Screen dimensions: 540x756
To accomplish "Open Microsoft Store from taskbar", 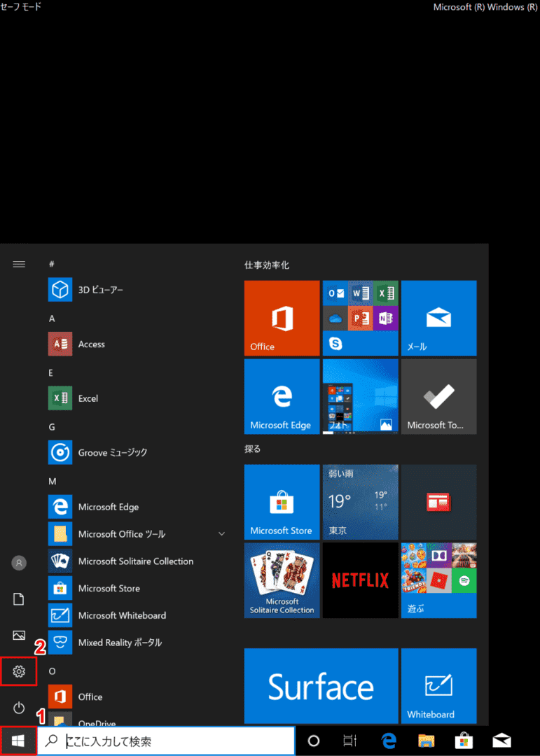I will pyautogui.click(x=464, y=741).
